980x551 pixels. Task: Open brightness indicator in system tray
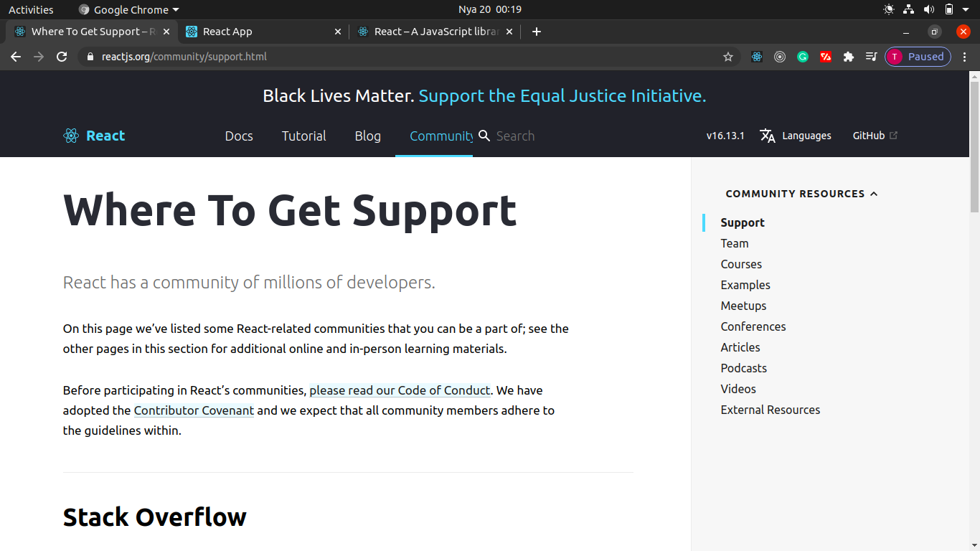pos(889,9)
